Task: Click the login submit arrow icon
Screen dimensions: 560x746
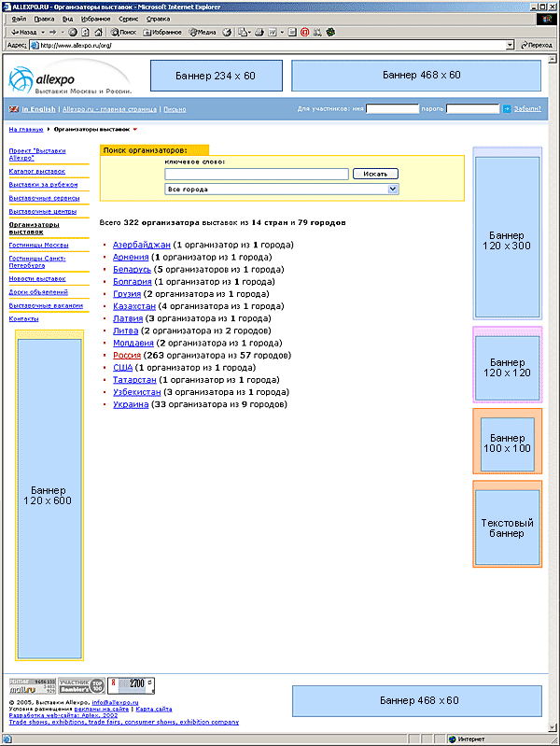Action: [507, 109]
